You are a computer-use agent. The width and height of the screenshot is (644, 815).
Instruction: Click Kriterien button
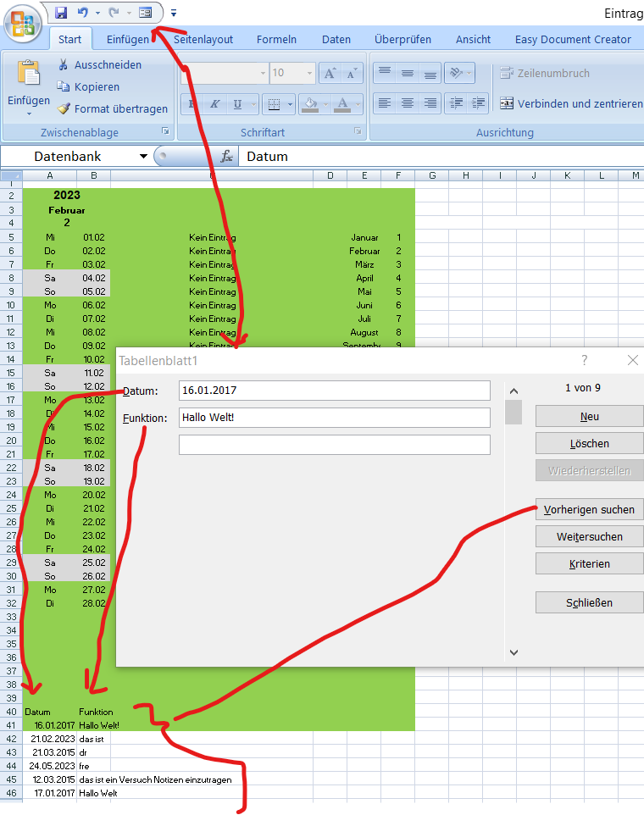(x=590, y=563)
